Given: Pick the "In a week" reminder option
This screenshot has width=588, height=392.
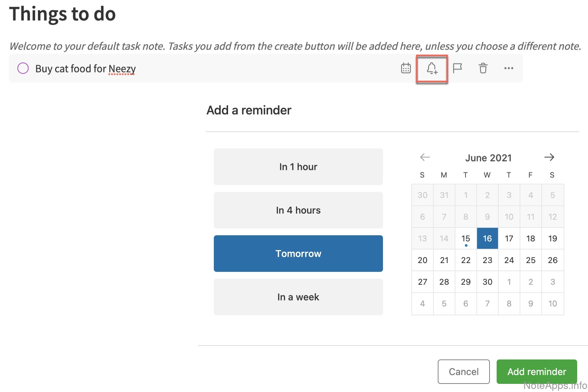Looking at the screenshot, I should point(298,297).
